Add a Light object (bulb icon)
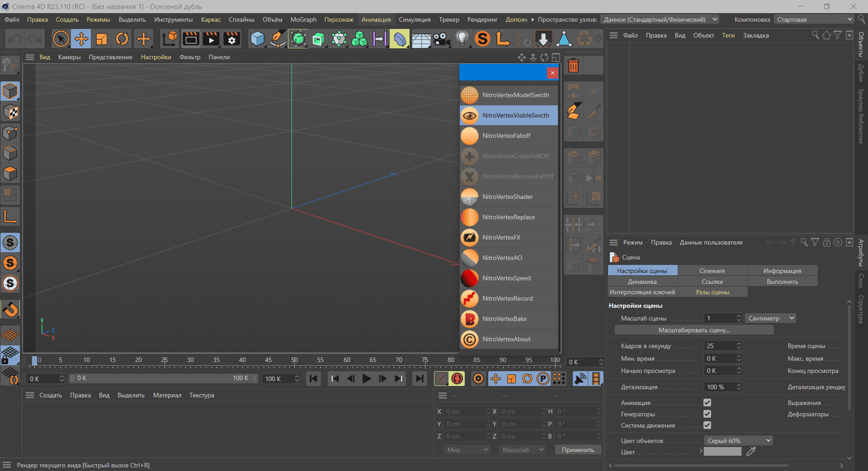The height and width of the screenshot is (471, 868). tap(462, 39)
